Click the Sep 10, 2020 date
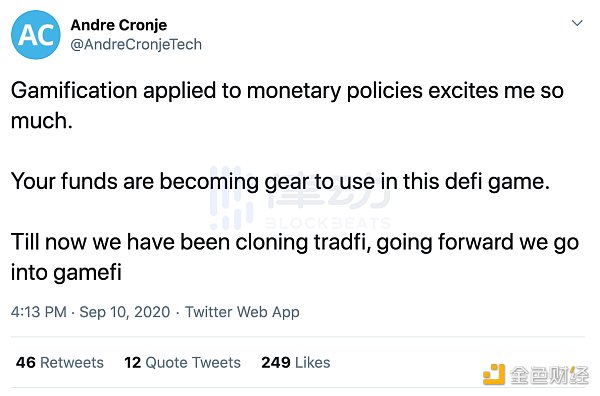 tap(124, 312)
